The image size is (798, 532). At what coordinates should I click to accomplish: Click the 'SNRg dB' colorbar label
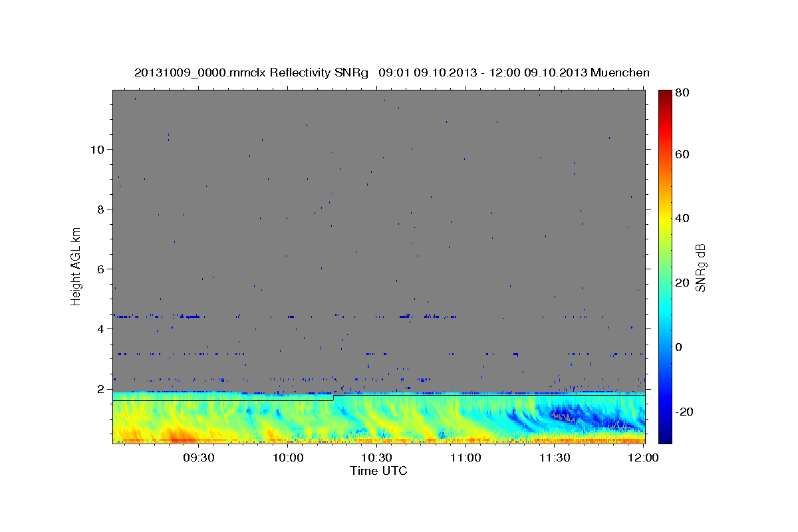click(700, 267)
